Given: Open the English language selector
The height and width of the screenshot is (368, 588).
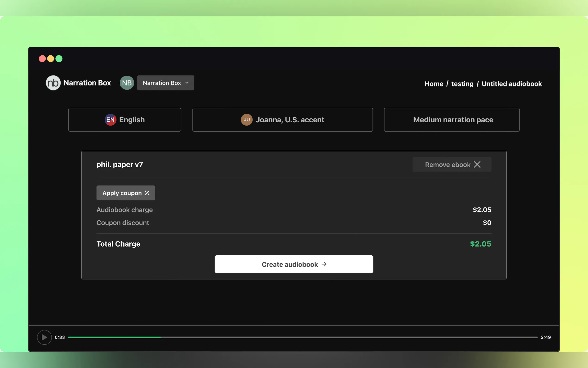Looking at the screenshot, I should point(125,120).
